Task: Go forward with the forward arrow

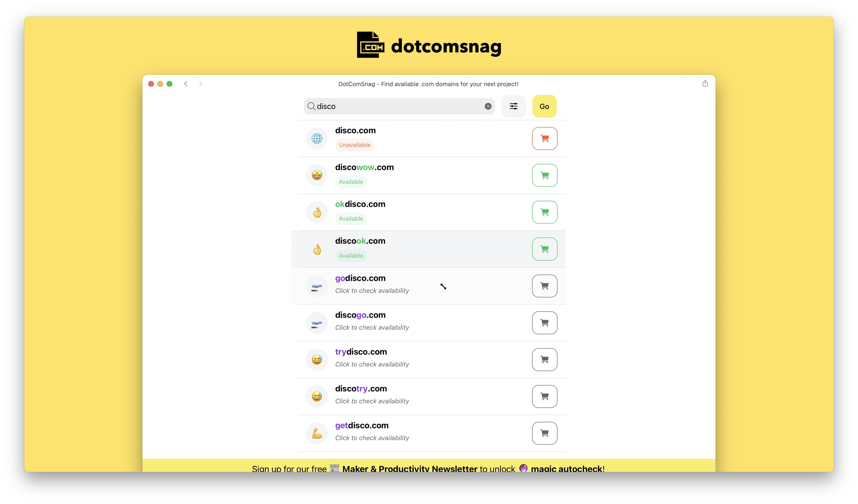Action: (x=201, y=84)
